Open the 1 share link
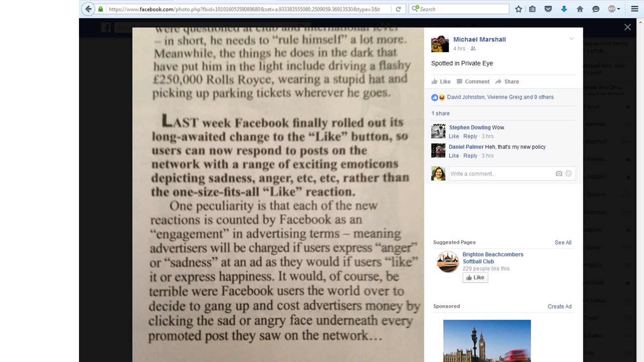 [440, 114]
